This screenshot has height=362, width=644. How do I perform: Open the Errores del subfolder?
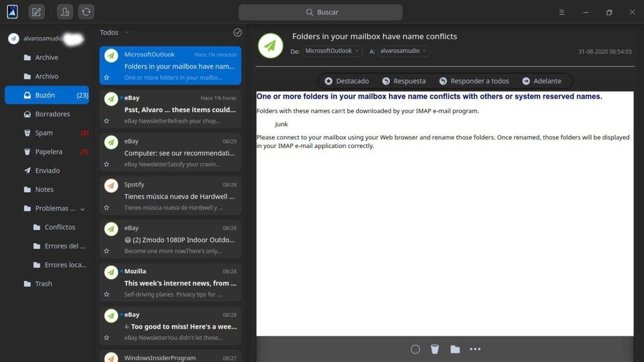coord(47,246)
